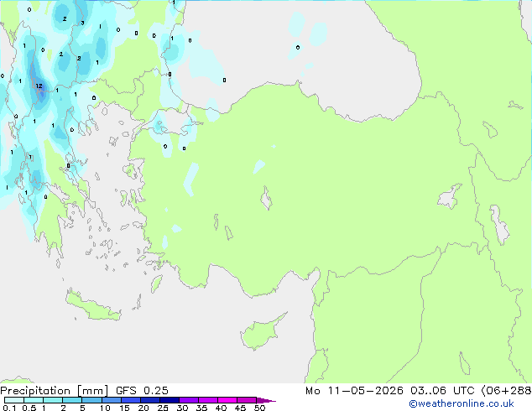Click the island of Crete on map
Viewport: 532px width, 411px height.
(x=93, y=305)
